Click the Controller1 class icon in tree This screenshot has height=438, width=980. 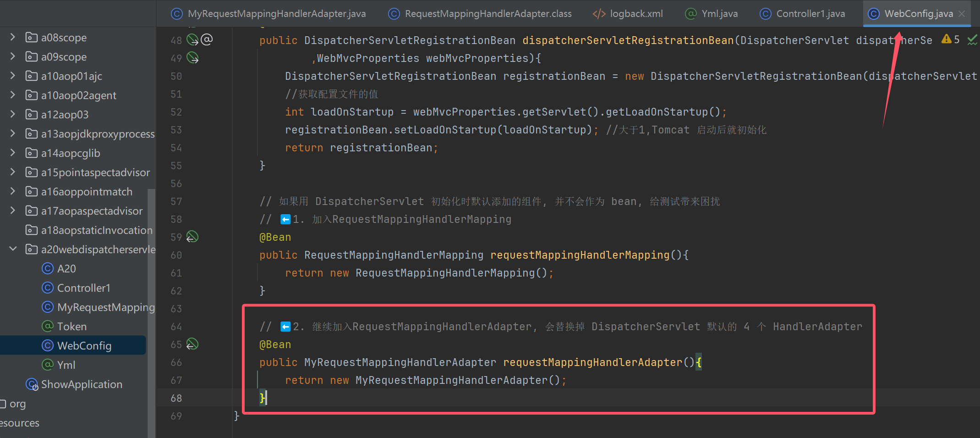point(48,288)
